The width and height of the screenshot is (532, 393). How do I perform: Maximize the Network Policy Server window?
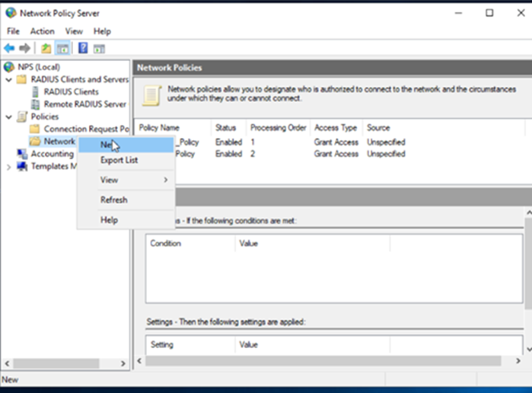click(x=489, y=13)
